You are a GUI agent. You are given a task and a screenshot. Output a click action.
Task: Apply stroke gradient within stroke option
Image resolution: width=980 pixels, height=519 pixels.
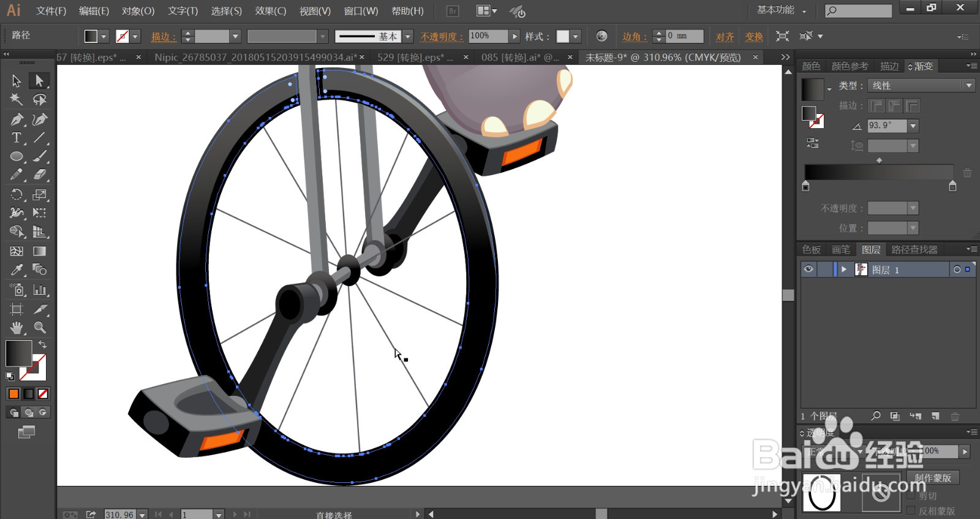click(876, 106)
